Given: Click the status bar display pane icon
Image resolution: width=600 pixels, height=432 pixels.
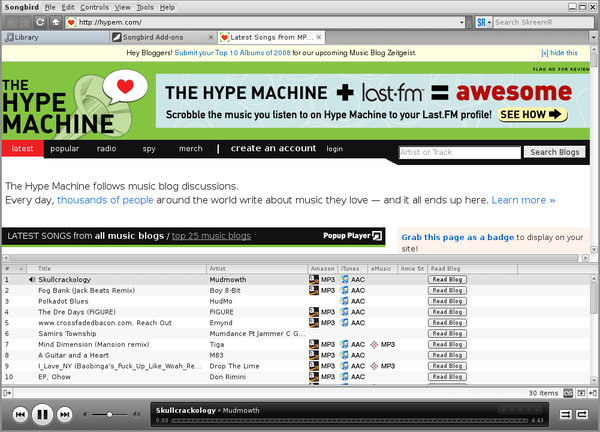Looking at the screenshot, I should point(581,393).
